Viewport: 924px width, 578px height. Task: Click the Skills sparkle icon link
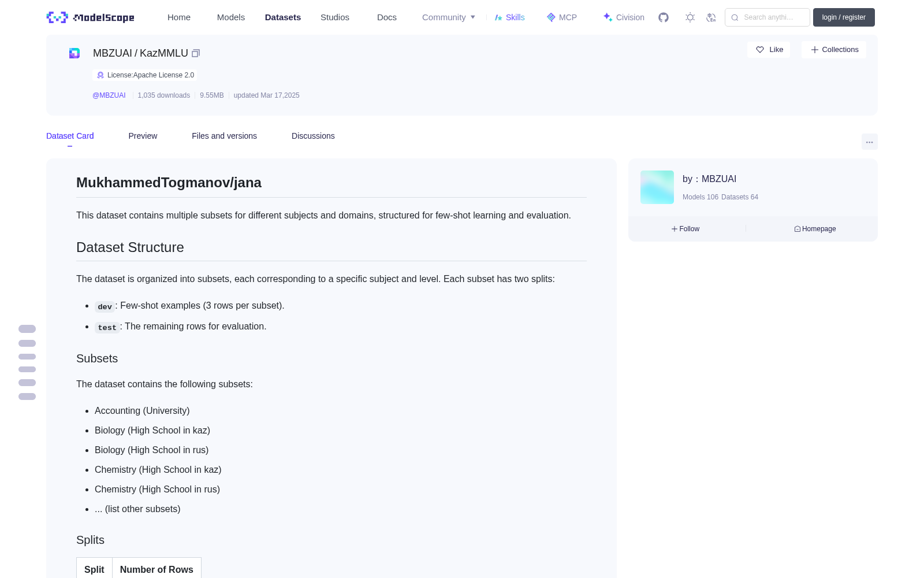point(509,17)
